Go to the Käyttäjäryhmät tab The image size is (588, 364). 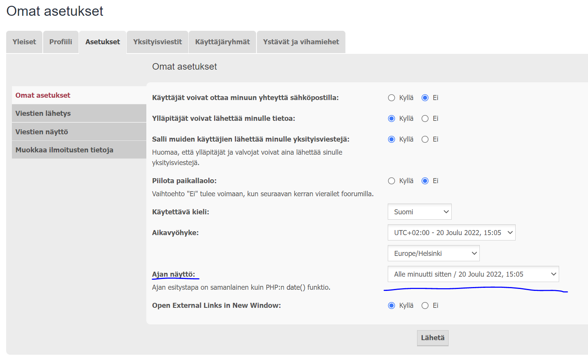(222, 42)
